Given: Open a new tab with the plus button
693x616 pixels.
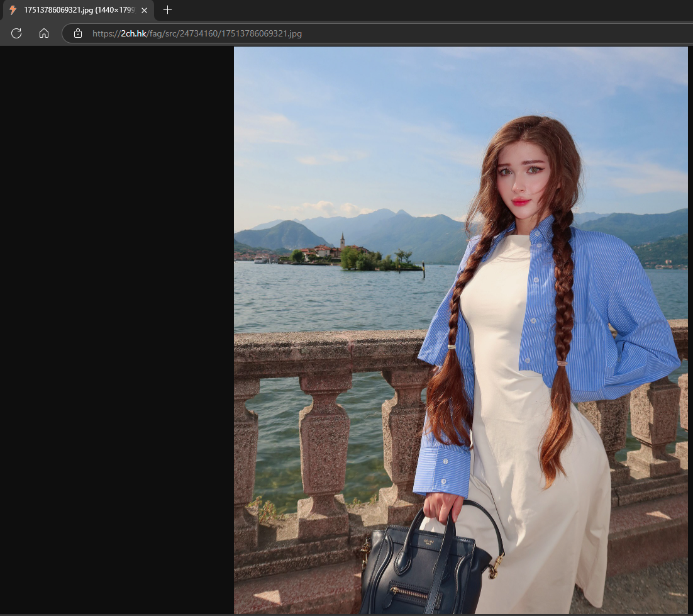Looking at the screenshot, I should coord(167,9).
